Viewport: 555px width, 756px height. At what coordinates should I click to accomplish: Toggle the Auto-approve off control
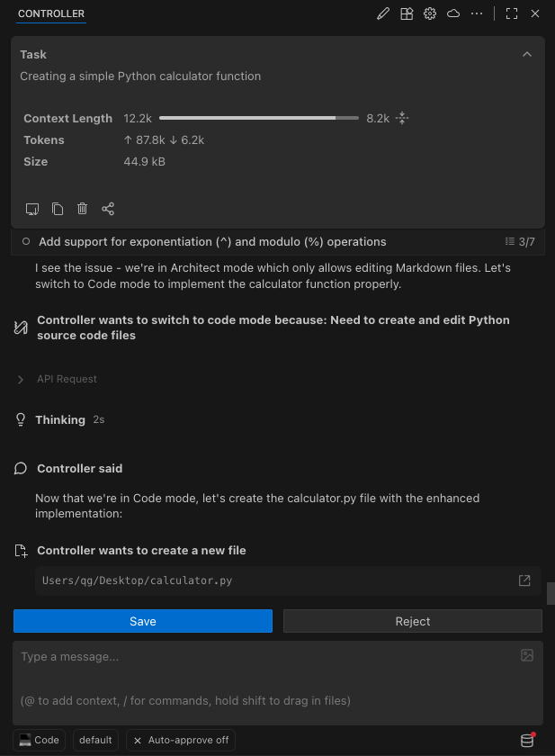(x=180, y=740)
